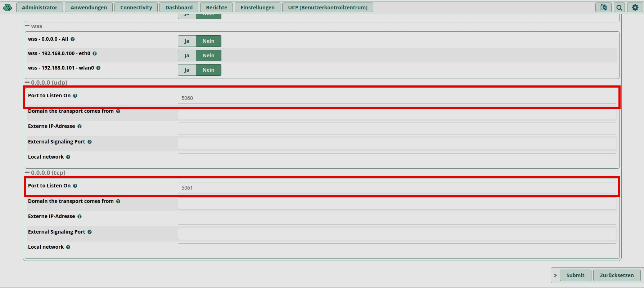Expand the action bar double-arrow
Viewport: 644px width, 288px height.
(x=555, y=275)
